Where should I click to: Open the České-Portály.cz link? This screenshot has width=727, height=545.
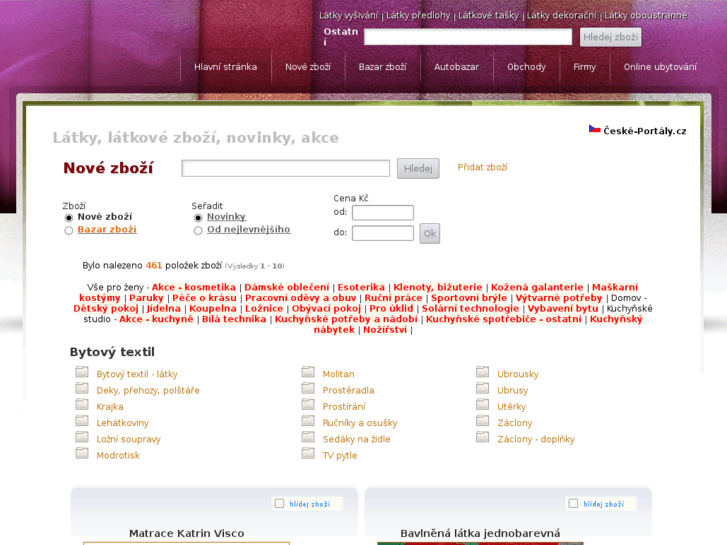pos(644,131)
